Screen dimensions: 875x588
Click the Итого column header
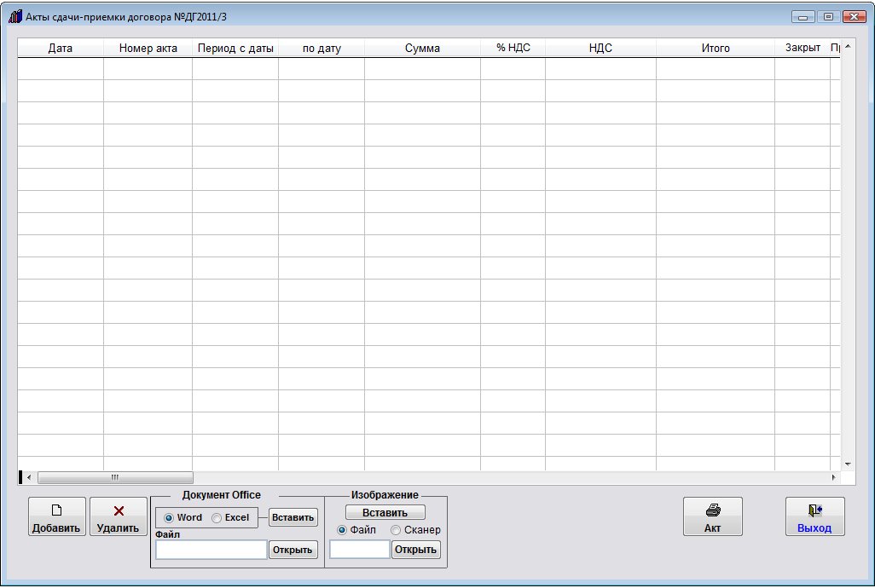[x=716, y=48]
